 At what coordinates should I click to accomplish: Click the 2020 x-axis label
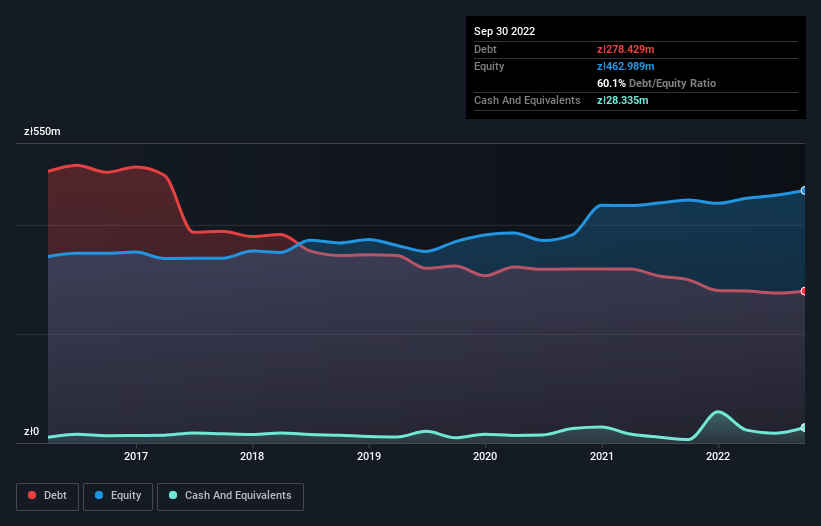coord(485,456)
